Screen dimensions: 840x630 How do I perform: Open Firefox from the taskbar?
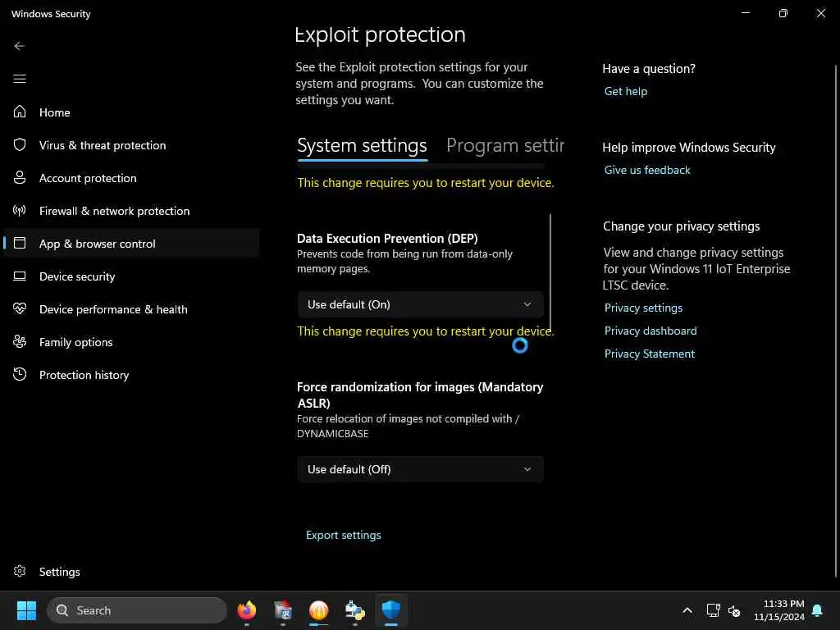[246, 610]
